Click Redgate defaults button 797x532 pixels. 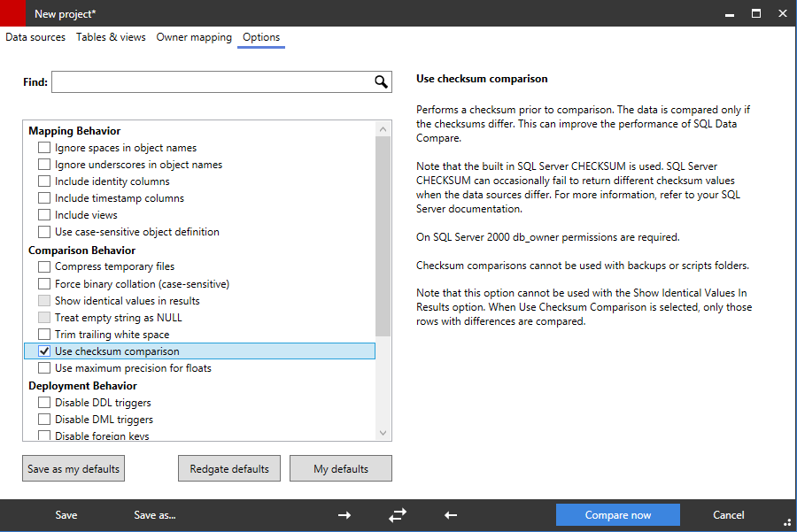(229, 469)
